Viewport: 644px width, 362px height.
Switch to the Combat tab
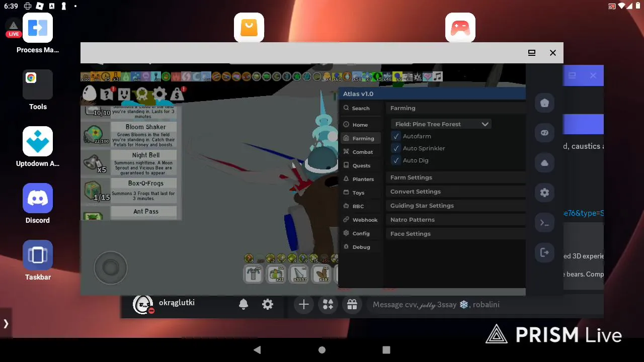coord(361,152)
